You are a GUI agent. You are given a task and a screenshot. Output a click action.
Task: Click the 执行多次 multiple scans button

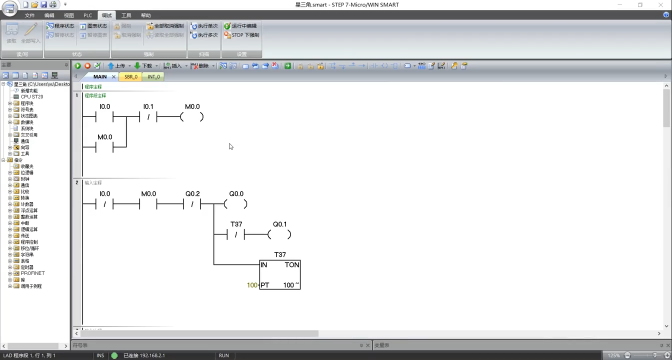click(x=204, y=35)
